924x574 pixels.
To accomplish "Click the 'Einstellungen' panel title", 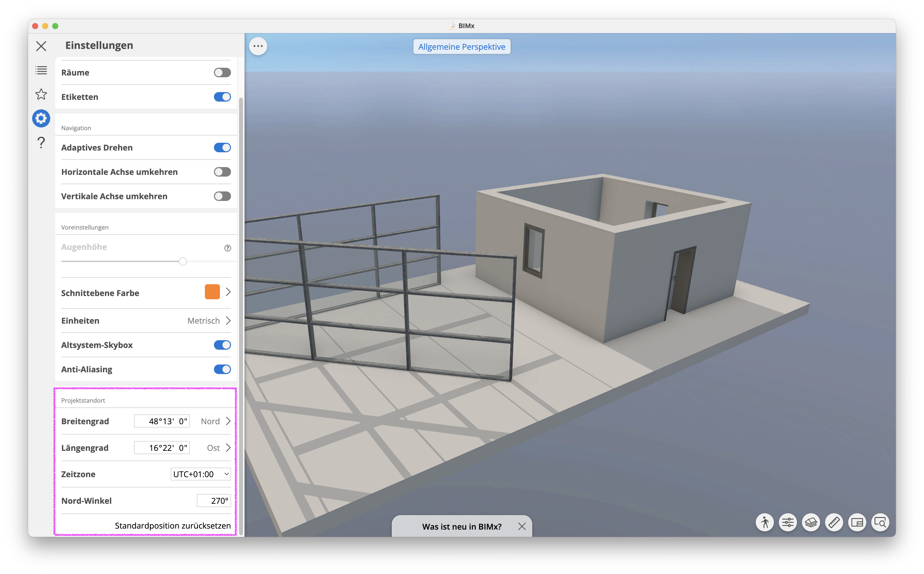I will tap(99, 45).
